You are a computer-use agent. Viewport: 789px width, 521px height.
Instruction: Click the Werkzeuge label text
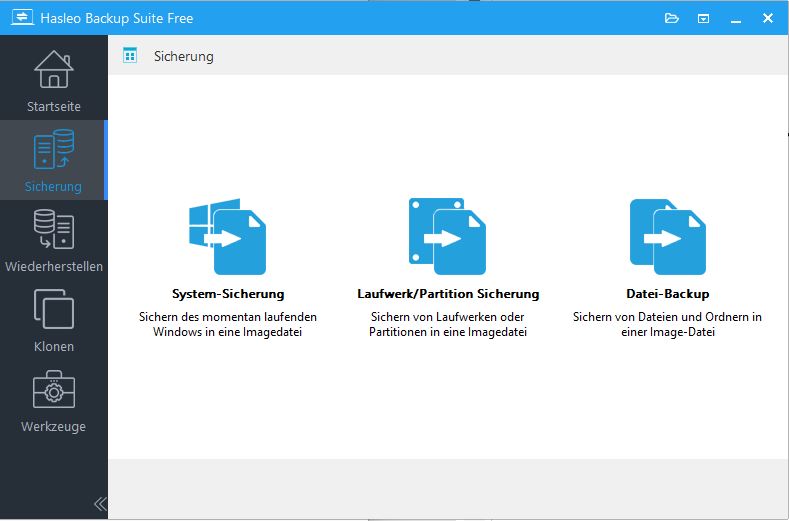click(54, 427)
